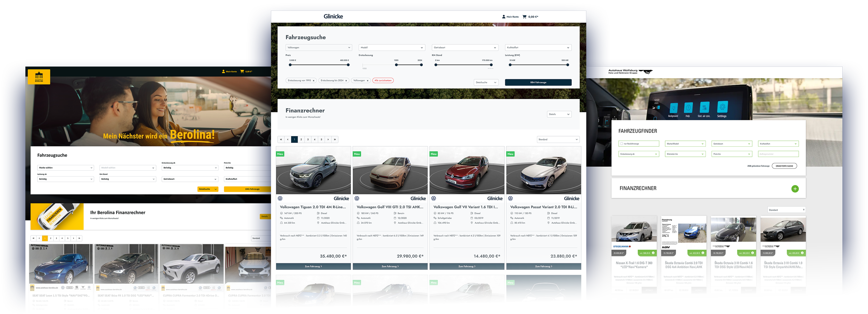Click the Glinicke logo in the header
The image size is (868, 314).
point(333,16)
